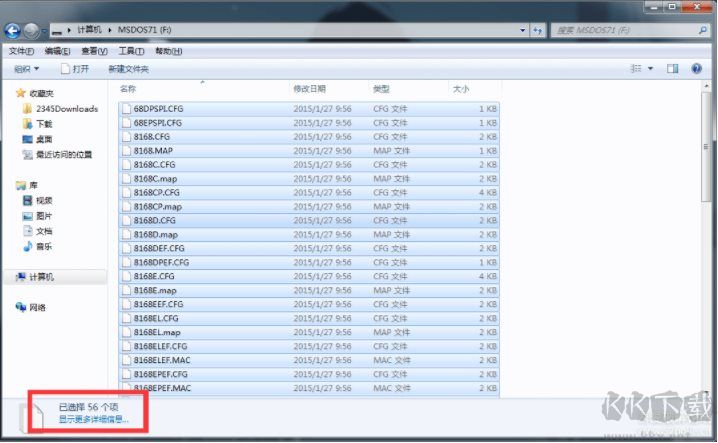Click the refresh button beside address bar
The image size is (718, 443).
pyautogui.click(x=538, y=30)
